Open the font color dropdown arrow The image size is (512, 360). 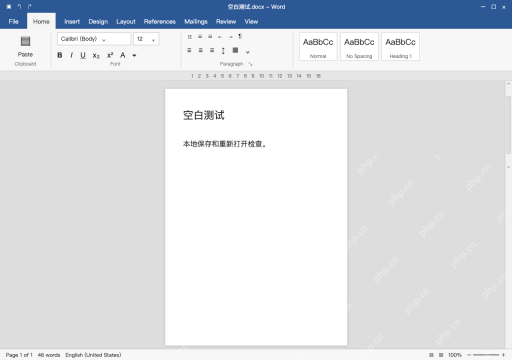pyautogui.click(x=134, y=56)
